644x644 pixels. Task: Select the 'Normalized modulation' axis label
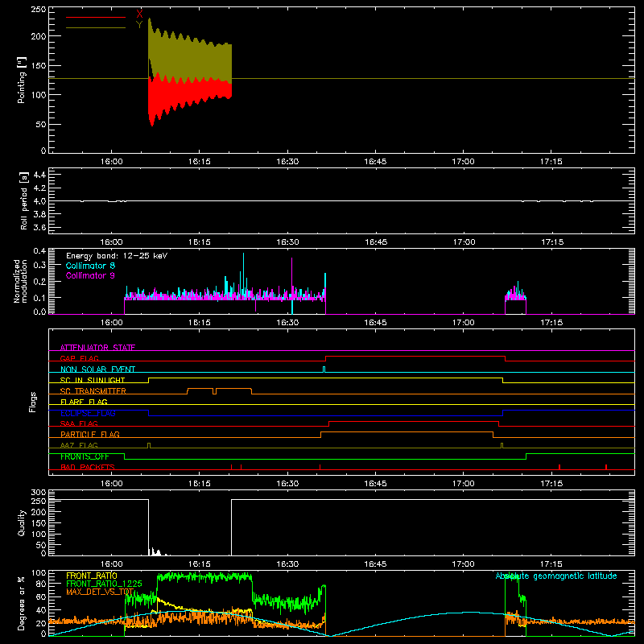point(20,281)
